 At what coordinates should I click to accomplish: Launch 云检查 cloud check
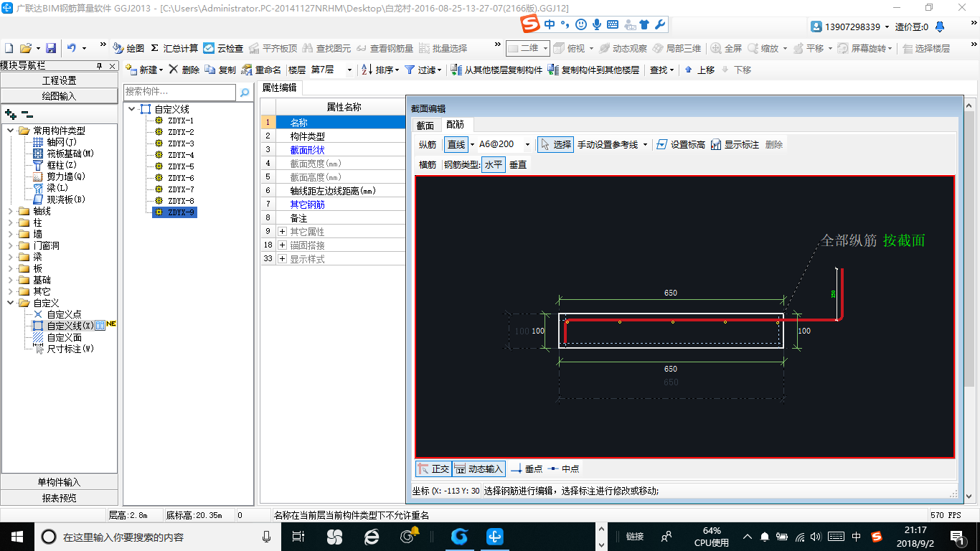(x=223, y=48)
